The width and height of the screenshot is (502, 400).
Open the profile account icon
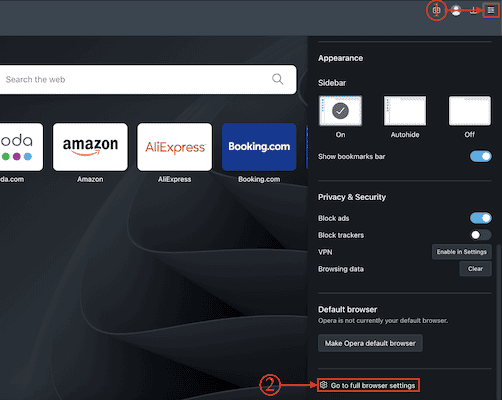point(456,10)
